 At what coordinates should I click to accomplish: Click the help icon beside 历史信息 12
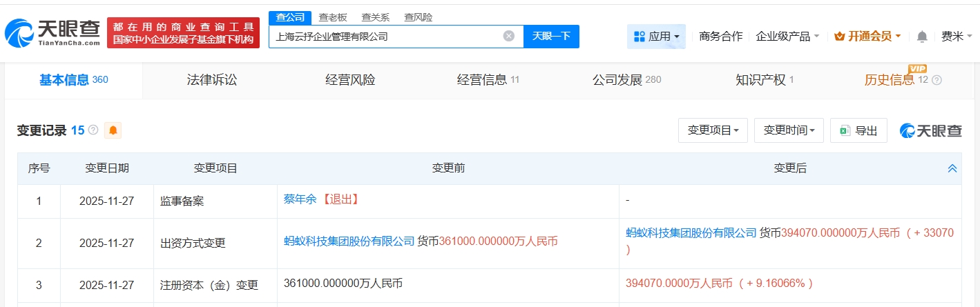(x=936, y=80)
